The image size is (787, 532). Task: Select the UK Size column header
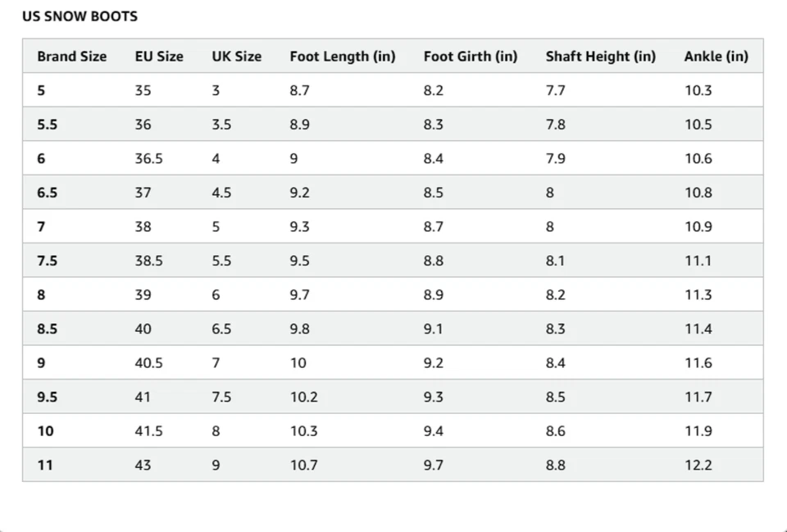[x=236, y=57]
